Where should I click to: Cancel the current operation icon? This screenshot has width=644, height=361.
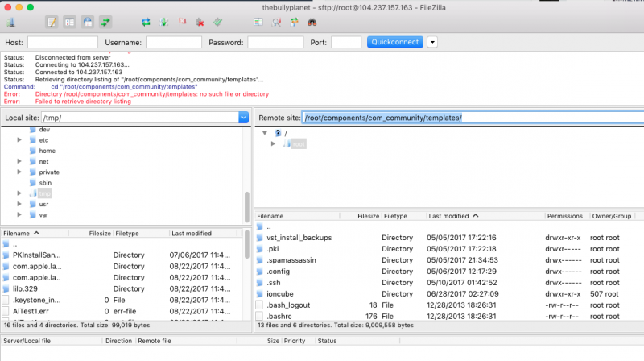(182, 23)
